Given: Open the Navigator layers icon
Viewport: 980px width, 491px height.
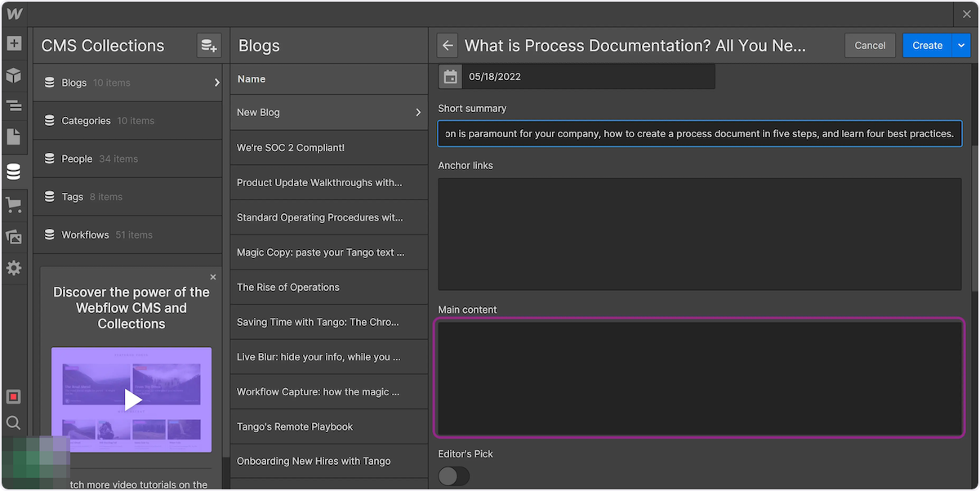Looking at the screenshot, I should point(13,105).
